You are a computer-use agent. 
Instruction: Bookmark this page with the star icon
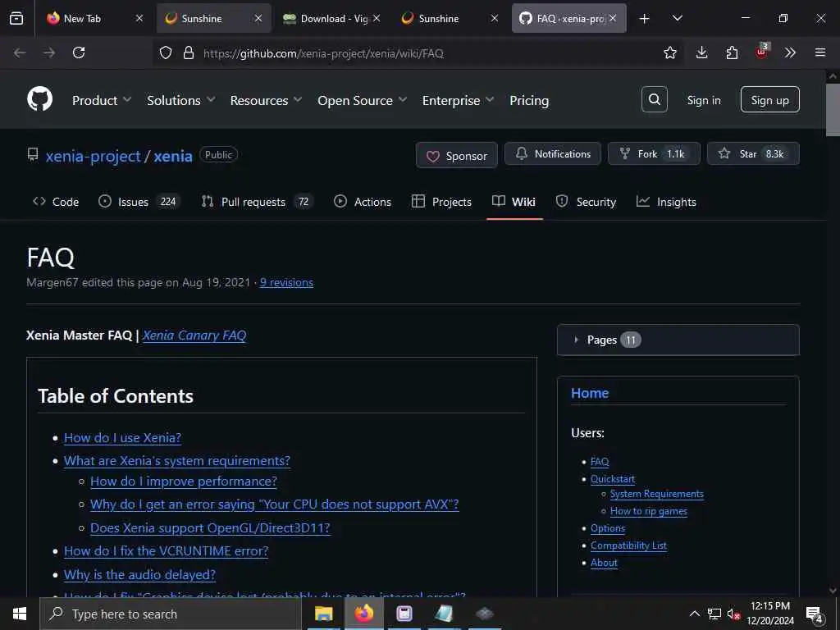[669, 52]
